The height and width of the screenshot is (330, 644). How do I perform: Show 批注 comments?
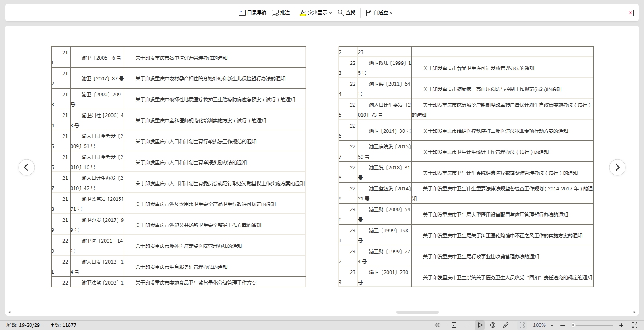click(281, 13)
